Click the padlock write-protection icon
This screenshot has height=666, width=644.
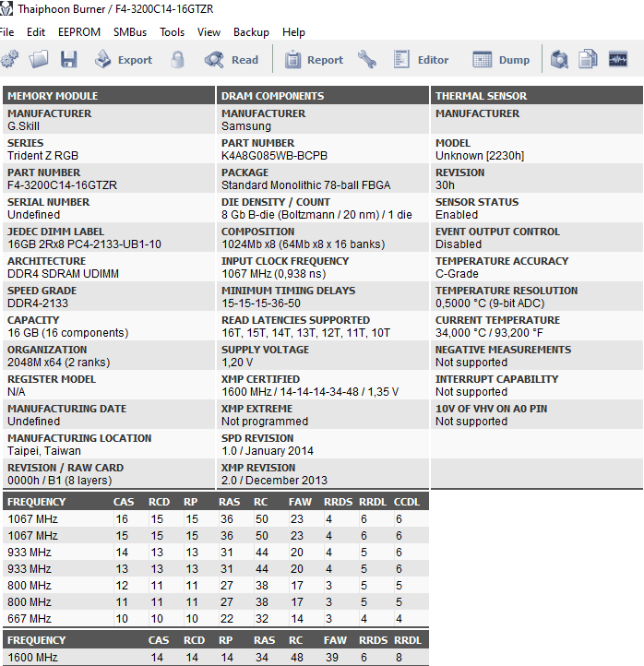pos(177,59)
